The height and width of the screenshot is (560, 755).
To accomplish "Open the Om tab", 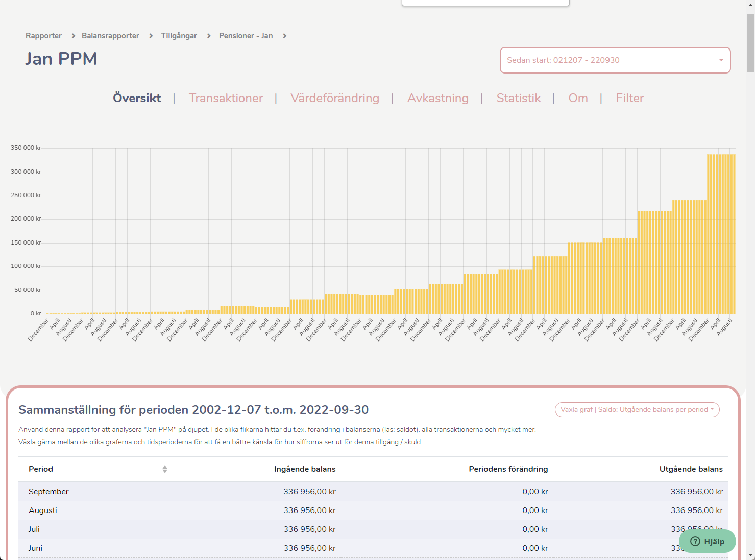I will (578, 98).
